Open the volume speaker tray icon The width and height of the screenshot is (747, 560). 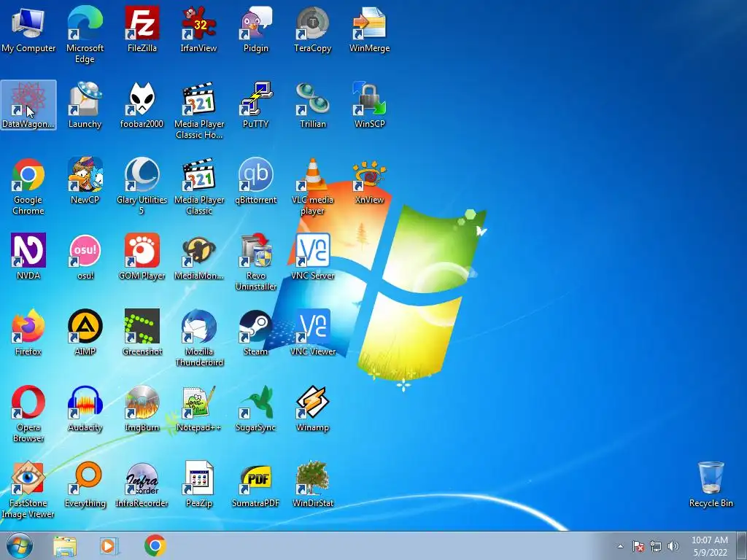click(673, 546)
